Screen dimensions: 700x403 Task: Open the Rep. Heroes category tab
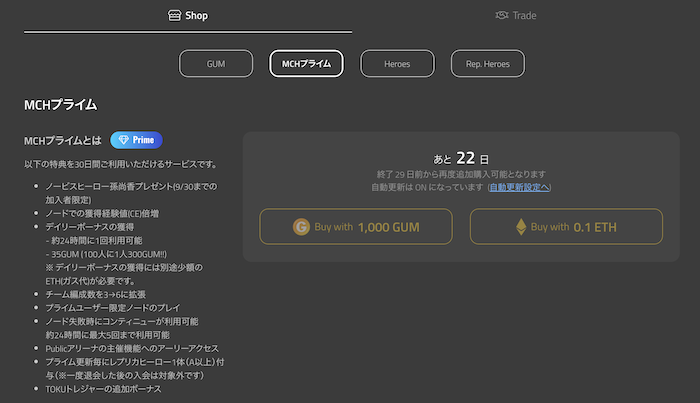(x=488, y=64)
